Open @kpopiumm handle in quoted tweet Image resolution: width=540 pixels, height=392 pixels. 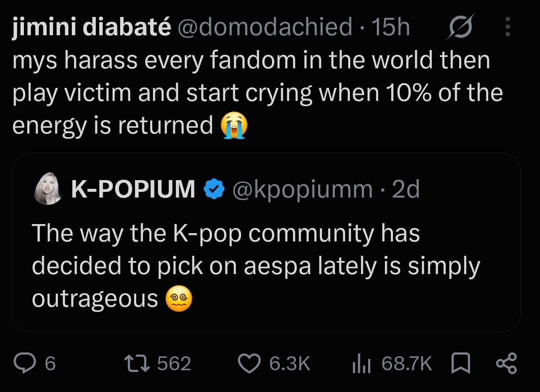pyautogui.click(x=303, y=190)
